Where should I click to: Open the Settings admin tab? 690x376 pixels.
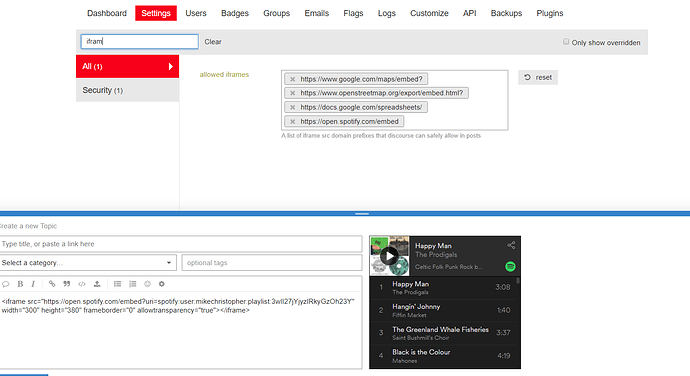[156, 13]
